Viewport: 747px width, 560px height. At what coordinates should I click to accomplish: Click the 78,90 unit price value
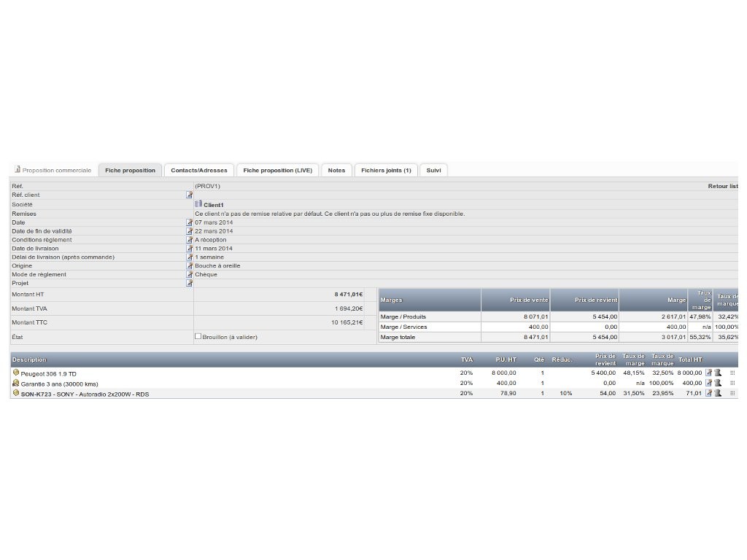(508, 393)
